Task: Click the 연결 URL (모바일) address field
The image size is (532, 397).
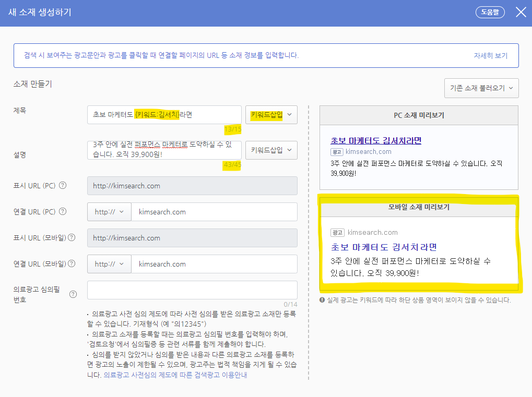Action: click(214, 264)
